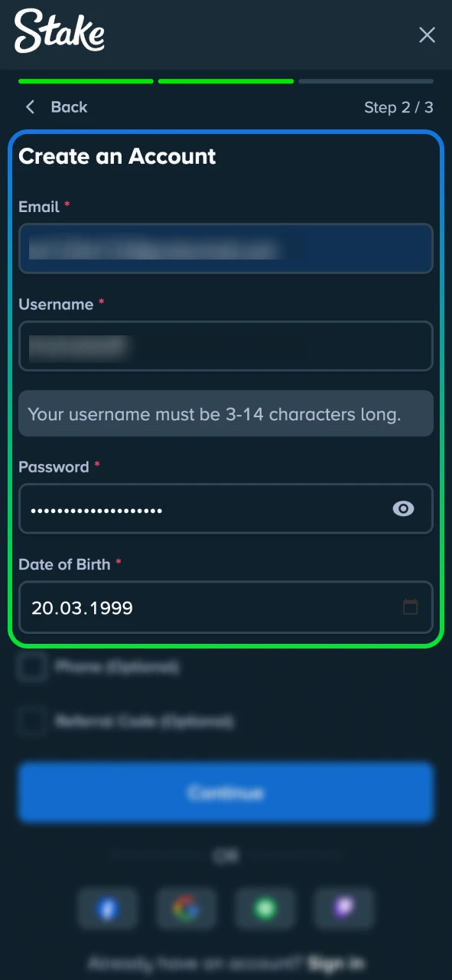The image size is (452, 980).
Task: Expand the calendar for birth date
Action: [411, 607]
